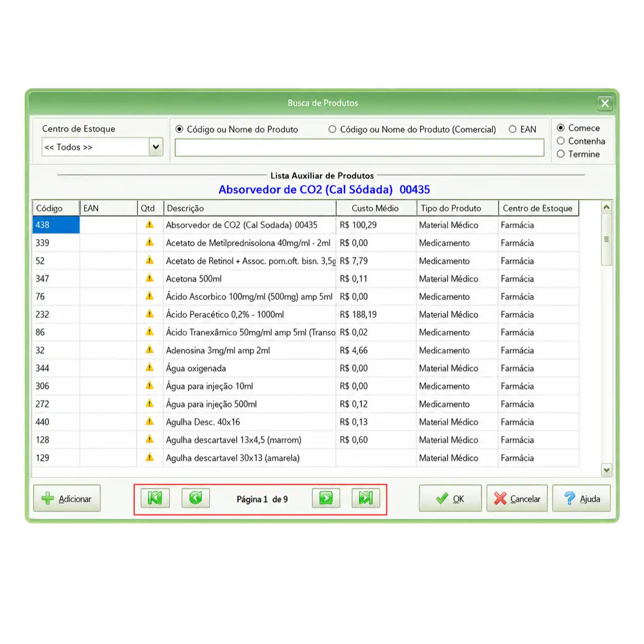Click cost value R$ 188,19

click(358, 314)
